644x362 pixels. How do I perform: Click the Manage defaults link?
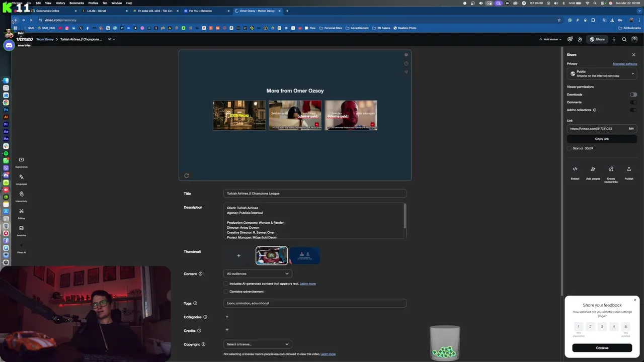[625, 64]
